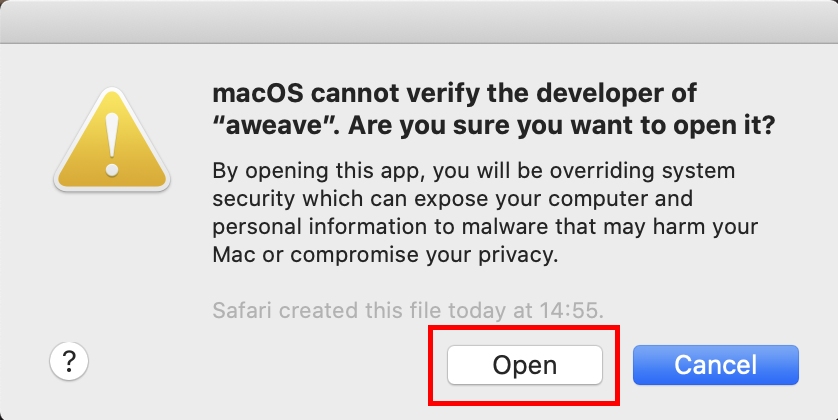Click the dialog's gray title bar
The height and width of the screenshot is (420, 838).
click(419, 22)
